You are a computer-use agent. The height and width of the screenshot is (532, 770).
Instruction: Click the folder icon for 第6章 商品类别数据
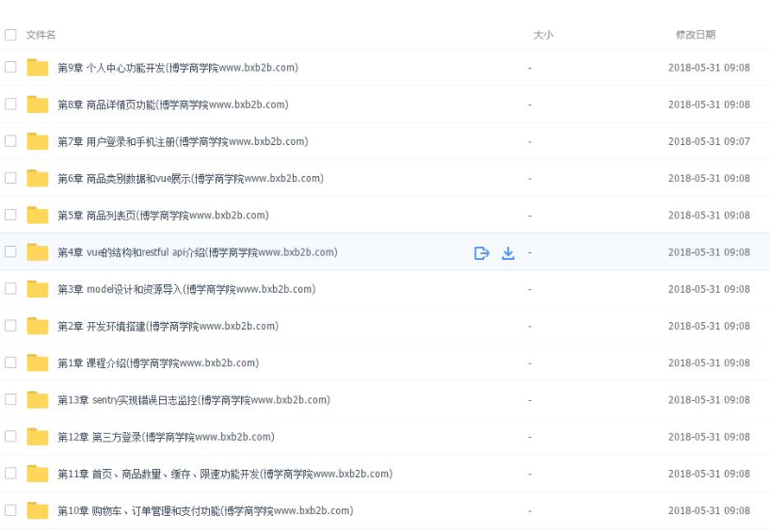[38, 178]
